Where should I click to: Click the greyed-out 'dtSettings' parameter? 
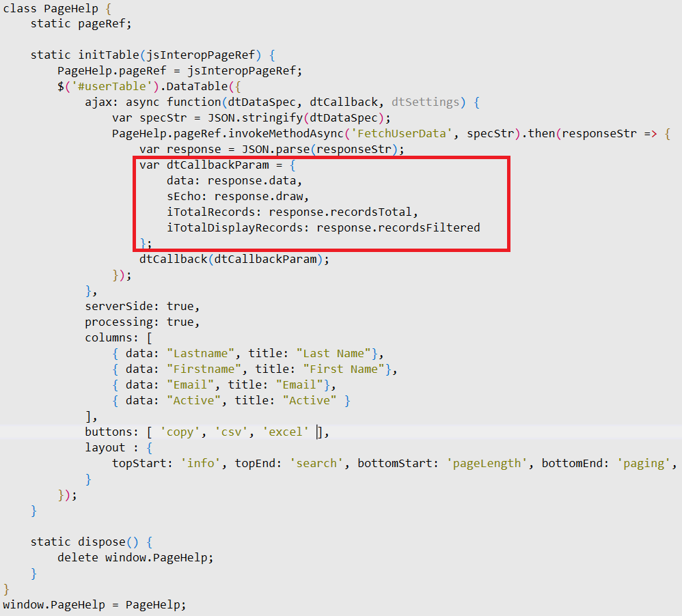pos(425,102)
